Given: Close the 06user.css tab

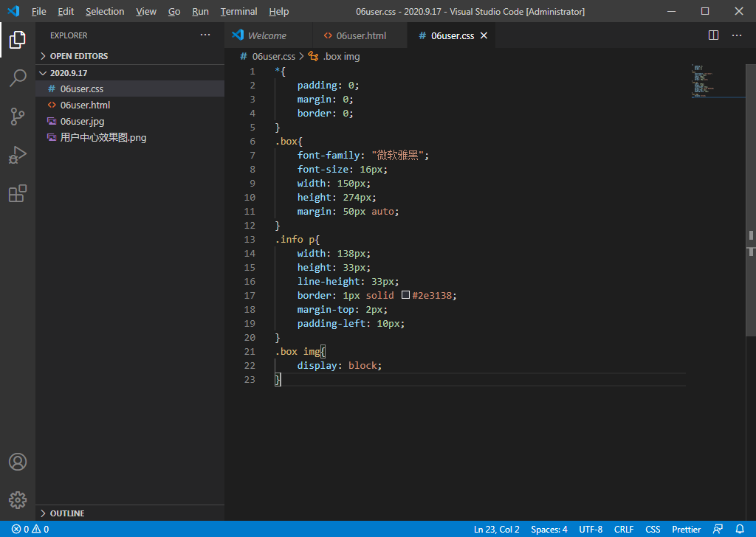Looking at the screenshot, I should (484, 35).
